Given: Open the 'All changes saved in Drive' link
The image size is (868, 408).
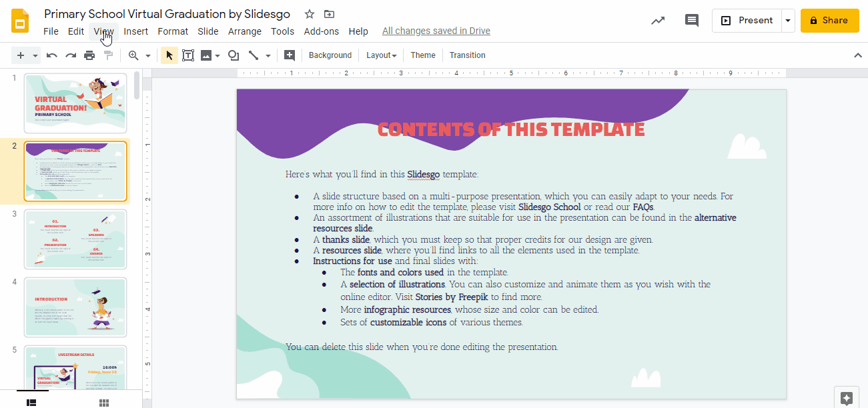Looking at the screenshot, I should click(x=436, y=31).
